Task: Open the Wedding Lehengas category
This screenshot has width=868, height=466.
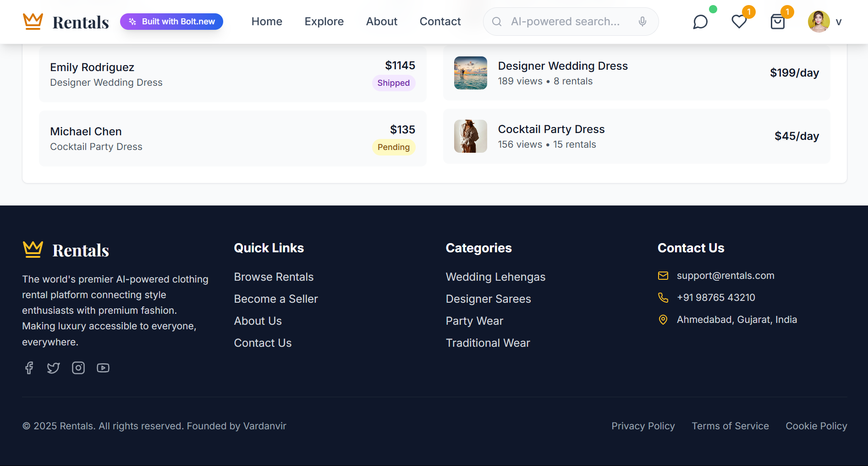Action: (495, 277)
